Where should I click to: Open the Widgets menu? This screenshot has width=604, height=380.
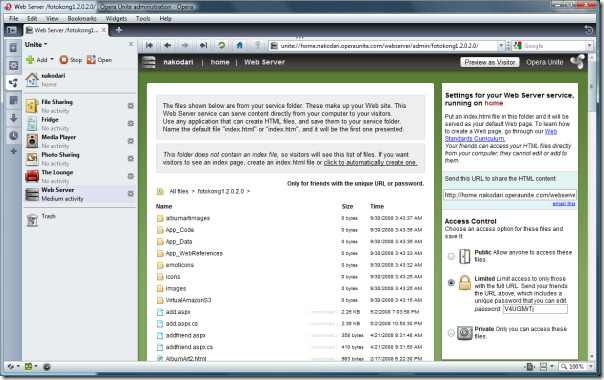coord(116,18)
